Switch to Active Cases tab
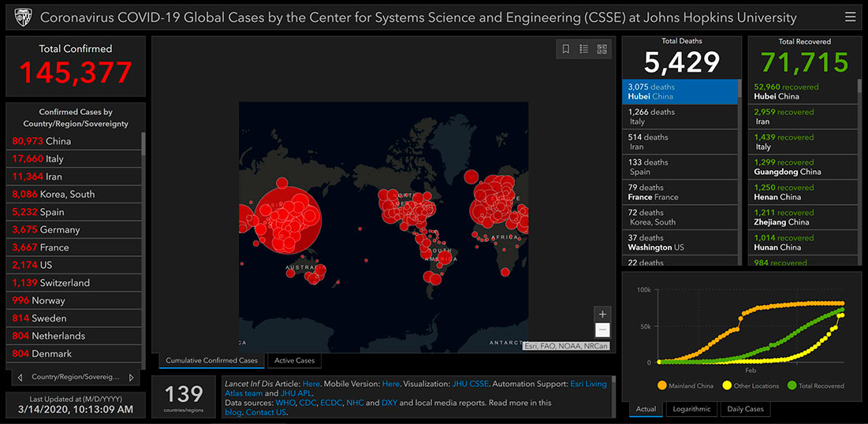This screenshot has height=424, width=868. pyautogui.click(x=295, y=360)
